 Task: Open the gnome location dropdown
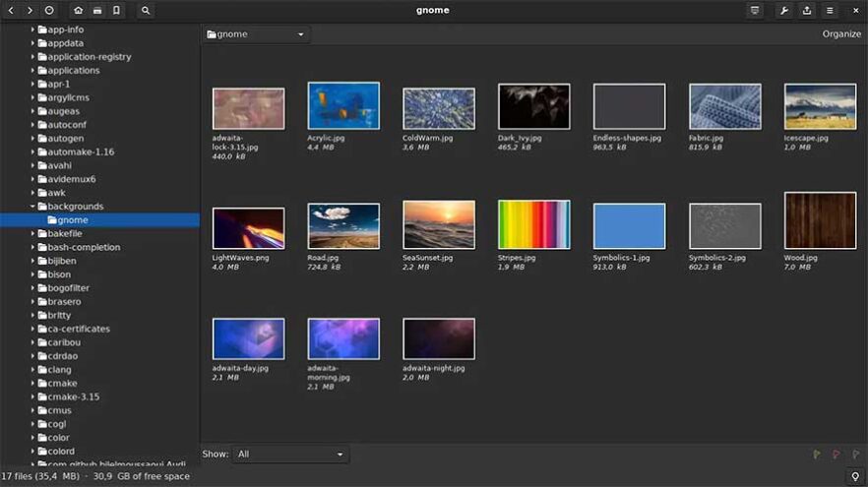pyautogui.click(x=257, y=34)
